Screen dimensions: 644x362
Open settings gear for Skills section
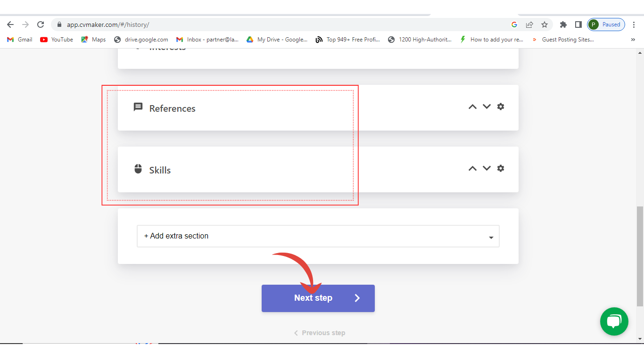click(501, 168)
